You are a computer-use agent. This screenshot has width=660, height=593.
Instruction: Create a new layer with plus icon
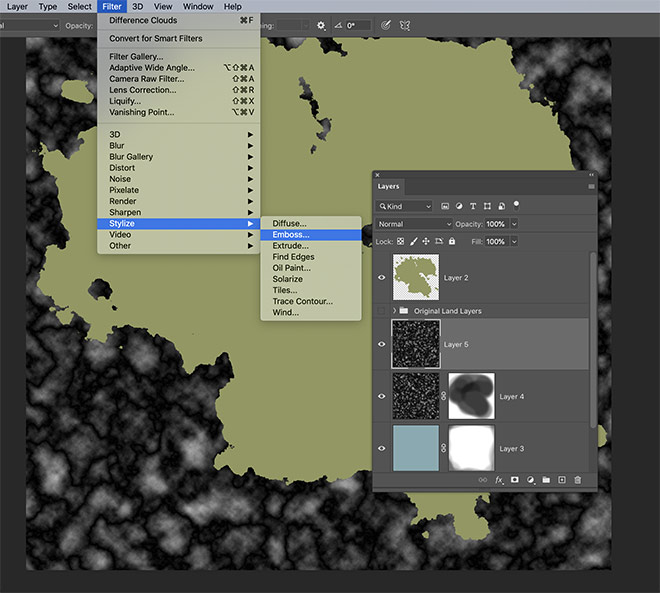point(561,480)
